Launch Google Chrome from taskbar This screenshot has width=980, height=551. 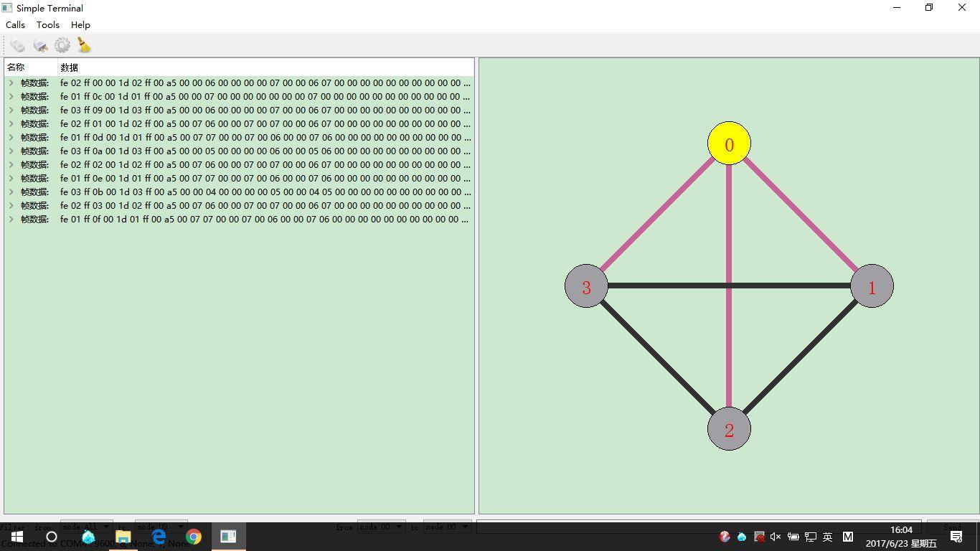194,537
